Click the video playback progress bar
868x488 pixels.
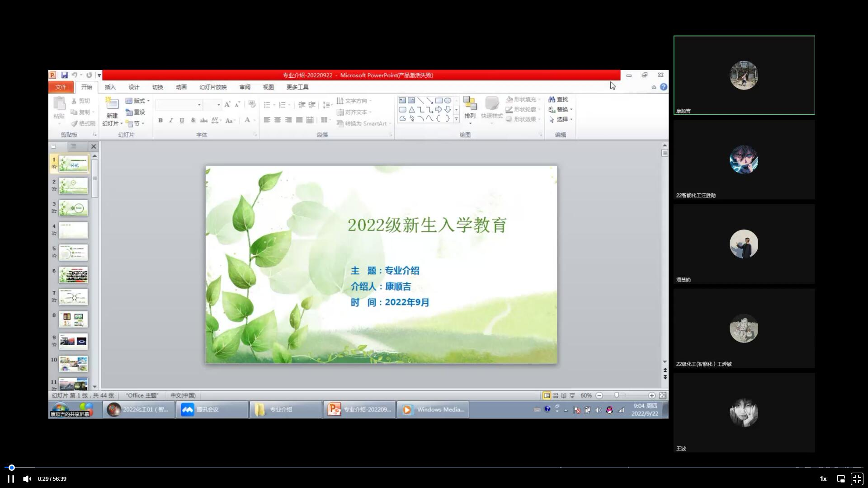click(434, 467)
